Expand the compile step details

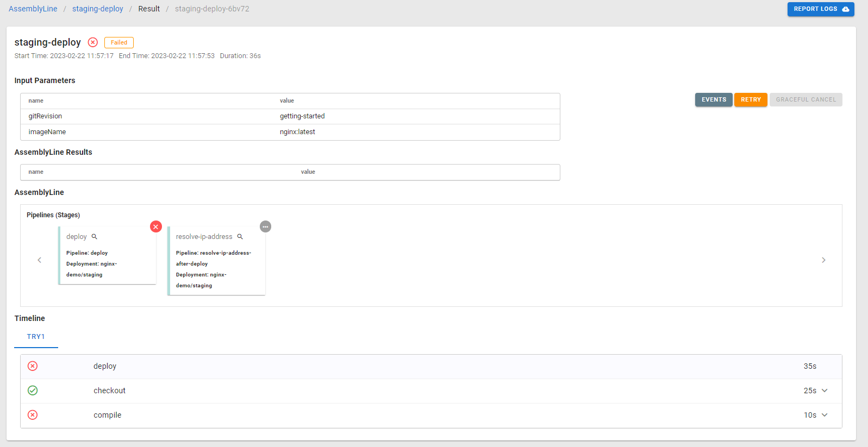825,415
